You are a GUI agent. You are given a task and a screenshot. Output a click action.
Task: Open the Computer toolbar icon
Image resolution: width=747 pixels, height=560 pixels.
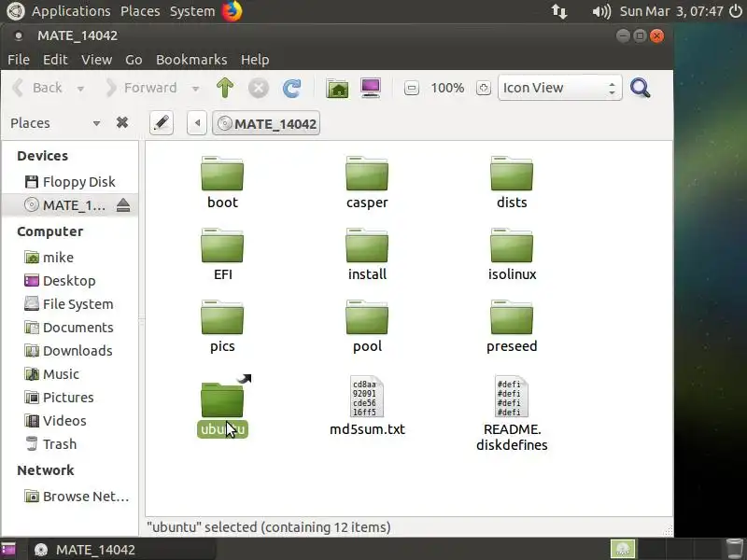click(371, 88)
